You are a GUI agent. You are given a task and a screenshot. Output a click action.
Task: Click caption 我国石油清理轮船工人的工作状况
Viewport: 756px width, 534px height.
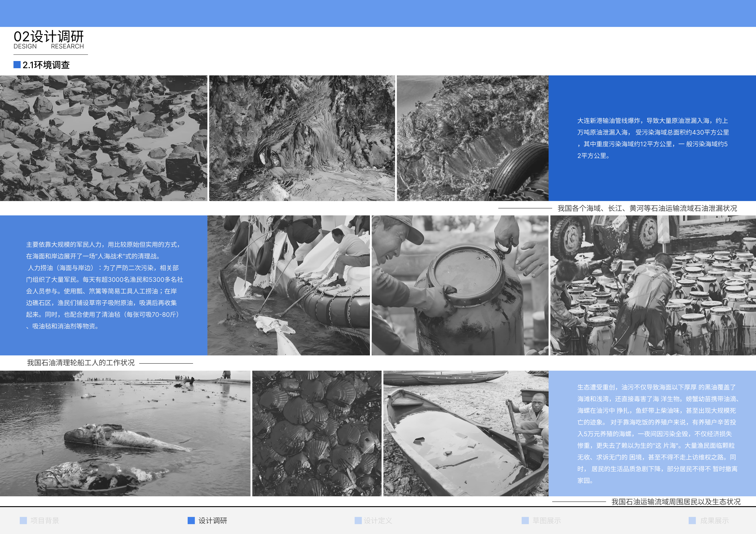click(81, 363)
